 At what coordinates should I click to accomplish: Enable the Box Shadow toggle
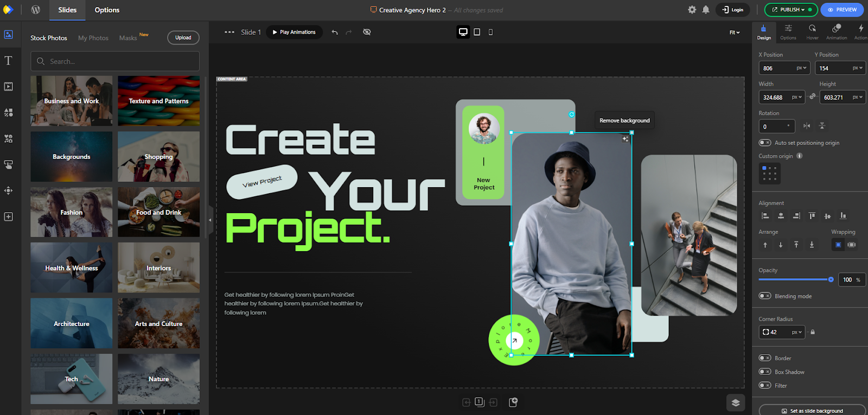[765, 372]
